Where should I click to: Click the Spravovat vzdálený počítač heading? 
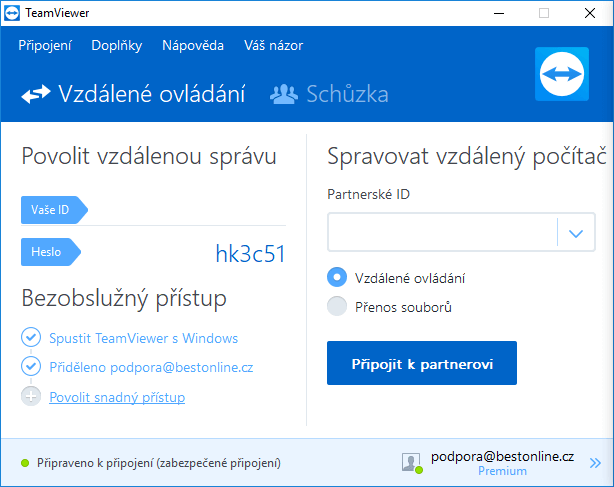click(x=467, y=157)
